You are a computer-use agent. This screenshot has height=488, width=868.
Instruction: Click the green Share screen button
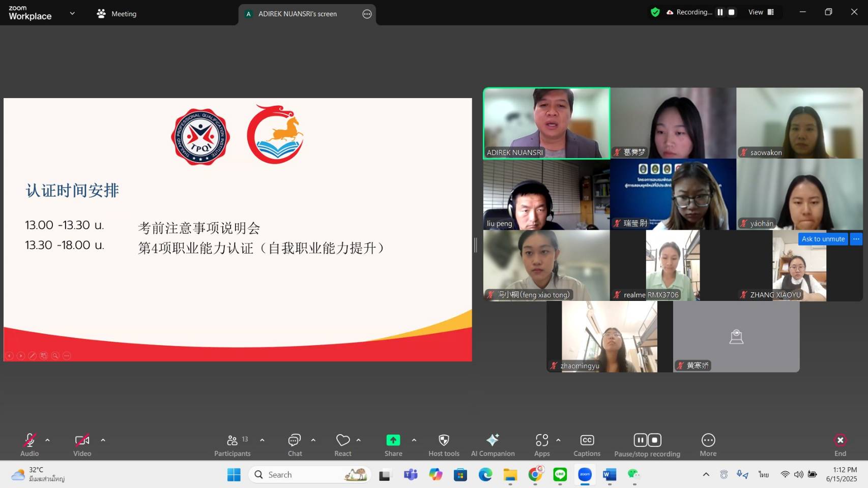click(393, 445)
